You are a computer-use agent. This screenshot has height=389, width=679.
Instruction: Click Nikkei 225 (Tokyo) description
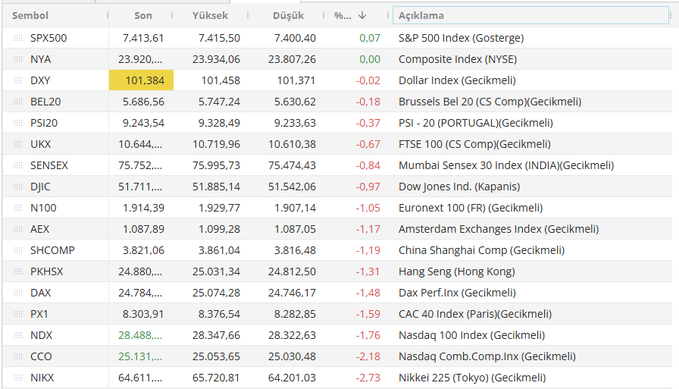pyautogui.click(x=472, y=378)
